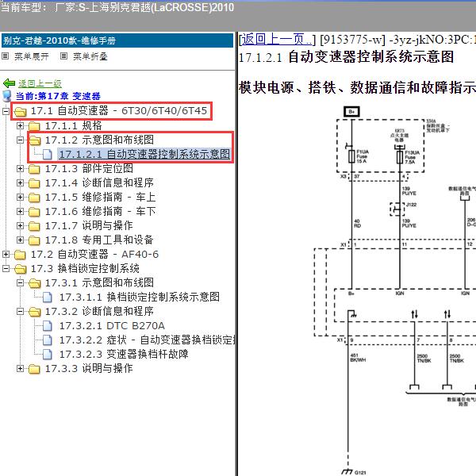Click document icon of 17.3.2.1 DTC B270A
The image size is (476, 476).
click(48, 326)
